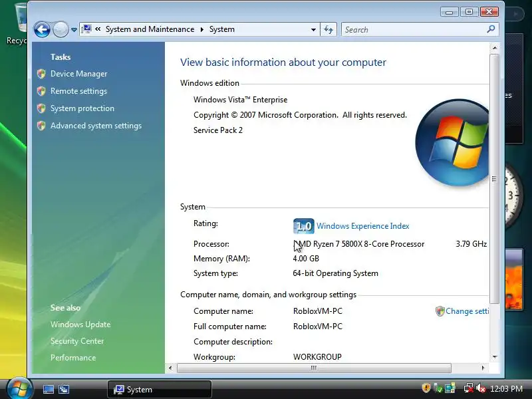Click the shield icon beside Device Manager

pos(41,74)
